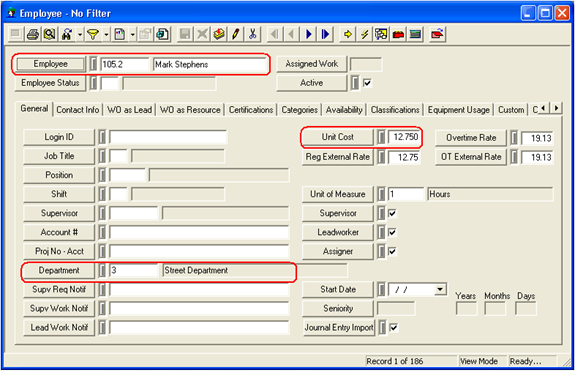
Task: Click the Unit Cost button
Action: point(338,137)
